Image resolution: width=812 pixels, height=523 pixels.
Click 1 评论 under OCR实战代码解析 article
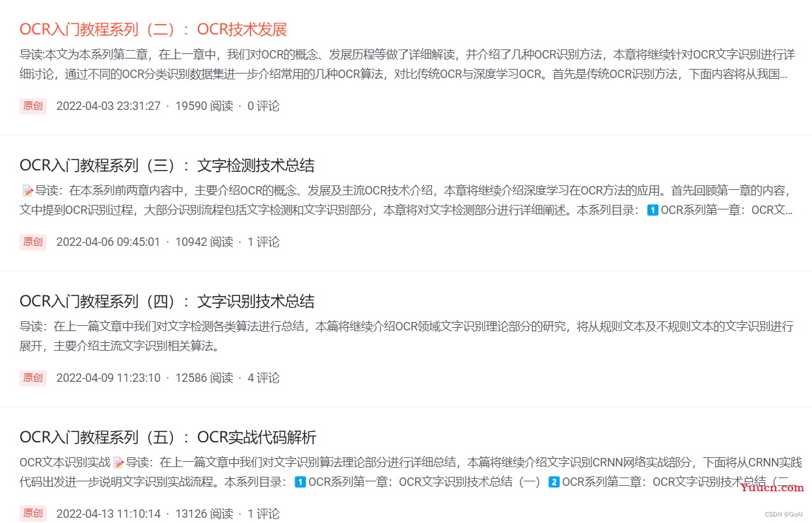pos(264,514)
